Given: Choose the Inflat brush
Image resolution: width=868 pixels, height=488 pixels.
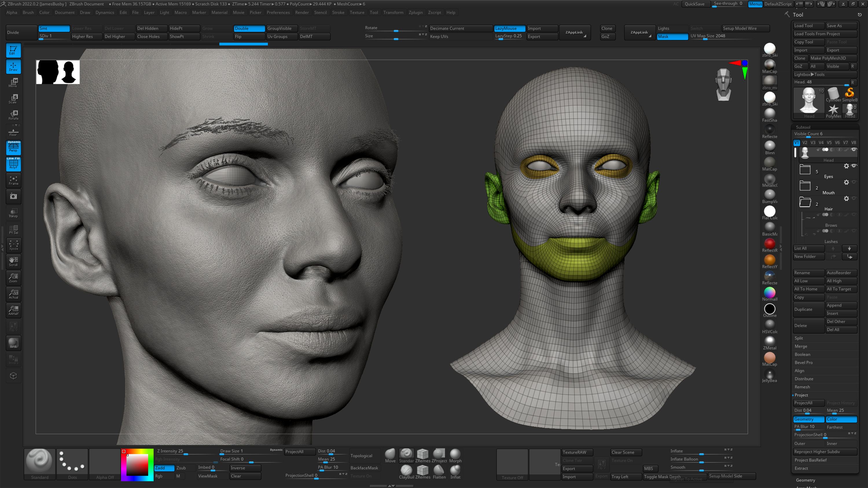Looking at the screenshot, I should tap(455, 471).
